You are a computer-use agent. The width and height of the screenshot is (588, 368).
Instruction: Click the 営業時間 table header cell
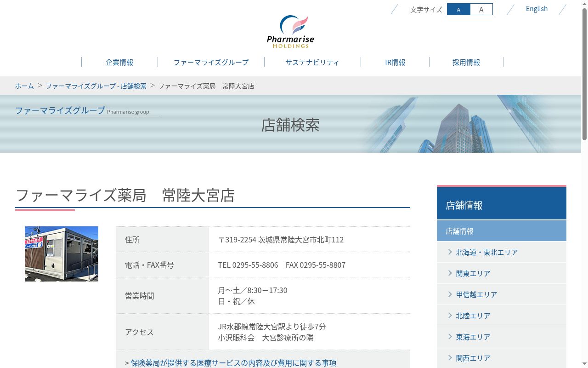(x=162, y=295)
